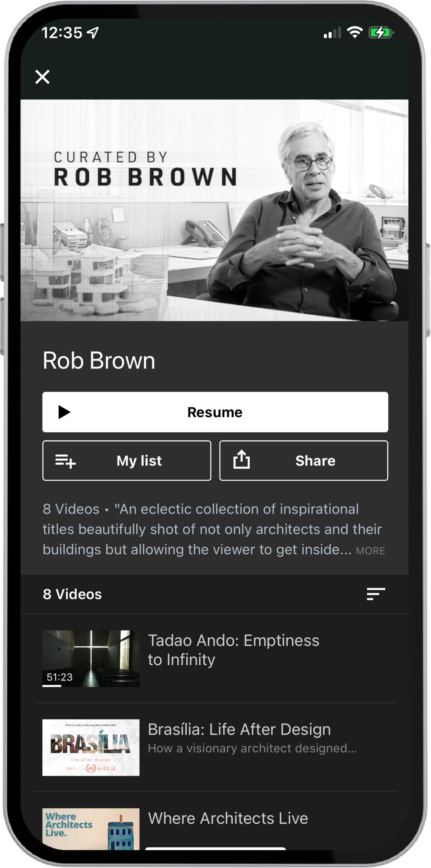Image resolution: width=431 pixels, height=868 pixels.
Task: Close the Rob Brown collection page
Action: pos(42,77)
